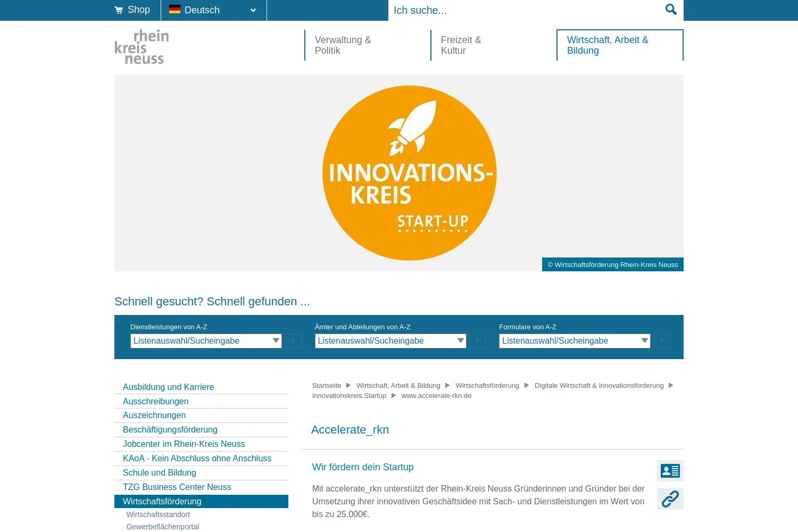Click Wirtschaft, Arbeit & Bildung breadcrumb
The width and height of the screenshot is (798, 532).
pyautogui.click(x=398, y=386)
